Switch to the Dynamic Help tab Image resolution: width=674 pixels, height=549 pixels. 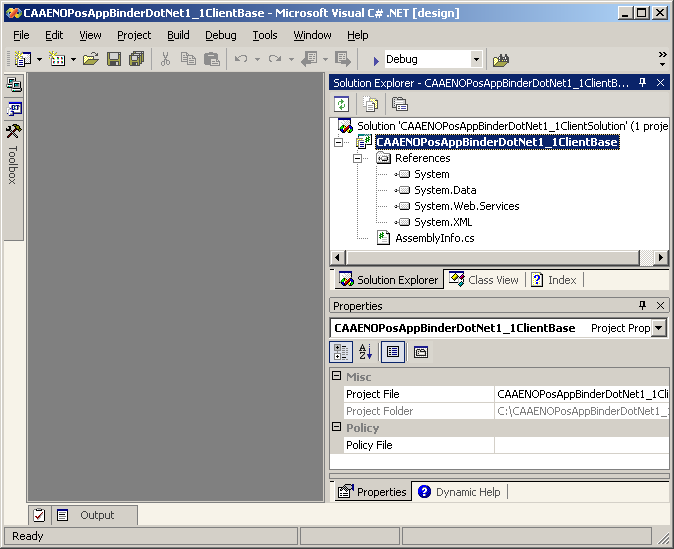460,491
